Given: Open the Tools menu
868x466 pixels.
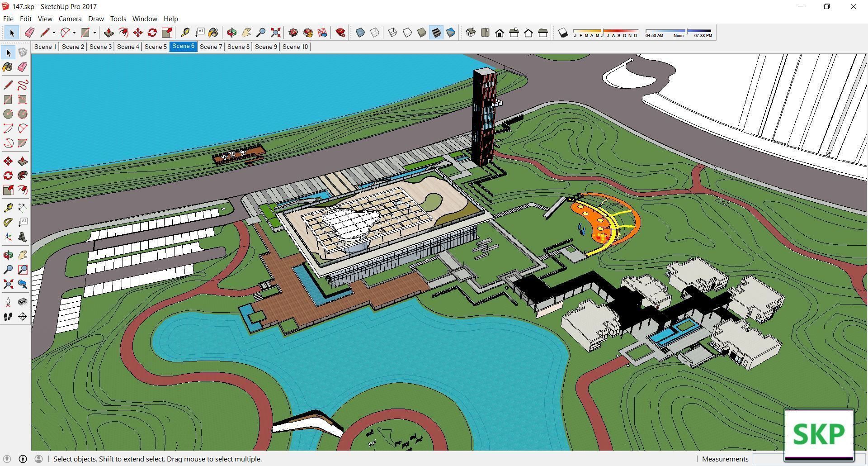Looking at the screenshot, I should tap(118, 19).
